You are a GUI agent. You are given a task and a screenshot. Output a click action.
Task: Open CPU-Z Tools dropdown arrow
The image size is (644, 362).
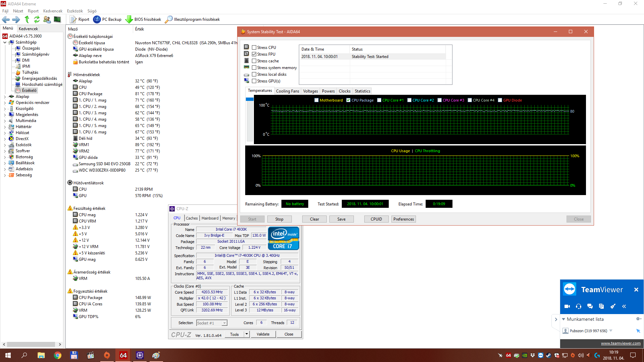coord(247,334)
